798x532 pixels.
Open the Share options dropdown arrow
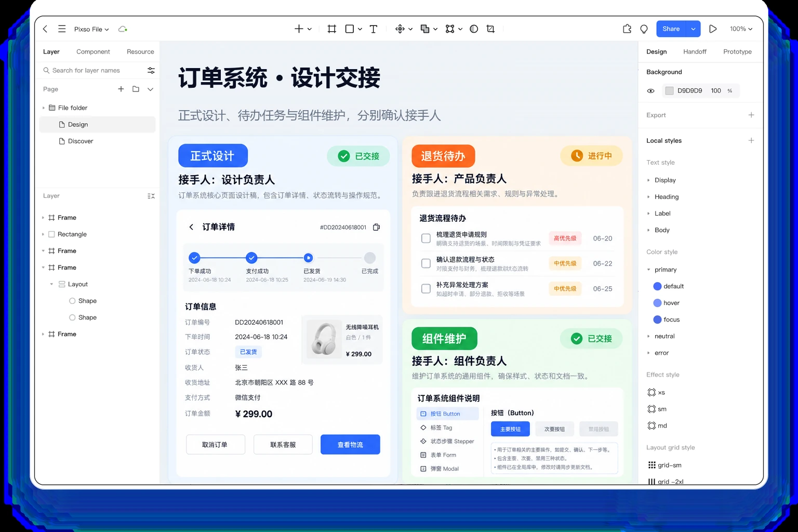point(693,29)
